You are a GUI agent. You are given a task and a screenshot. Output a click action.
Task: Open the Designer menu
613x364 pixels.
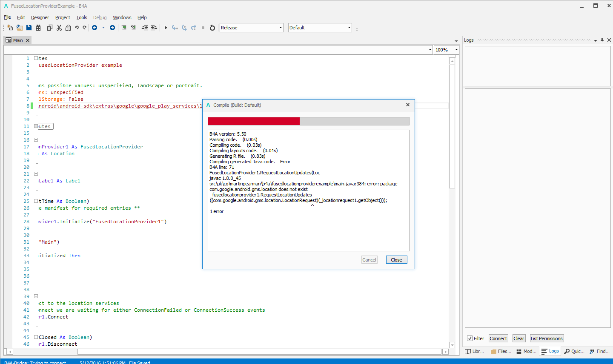click(x=40, y=17)
